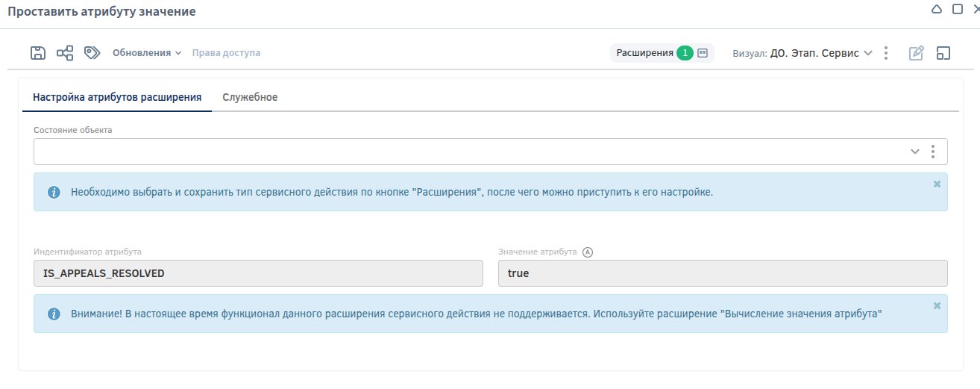Viewport: 980px width, 389px height.
Task: Click the tags icon in toolbar
Action: point(92,53)
